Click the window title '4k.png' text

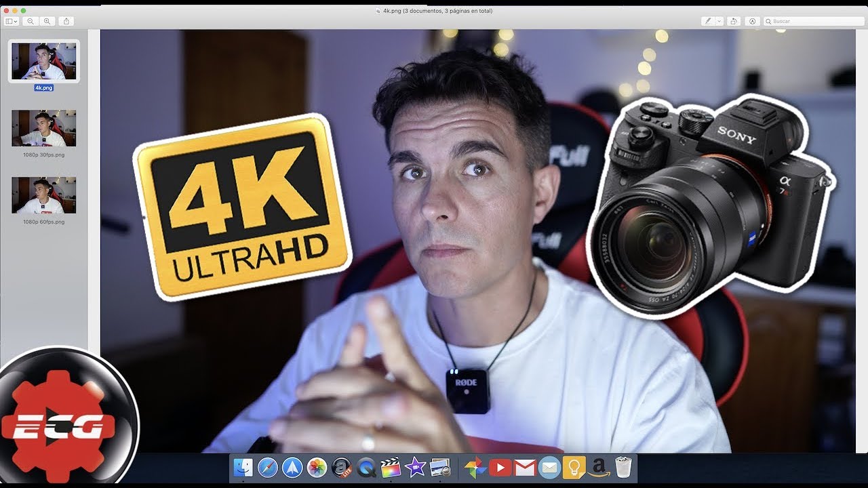[392, 11]
